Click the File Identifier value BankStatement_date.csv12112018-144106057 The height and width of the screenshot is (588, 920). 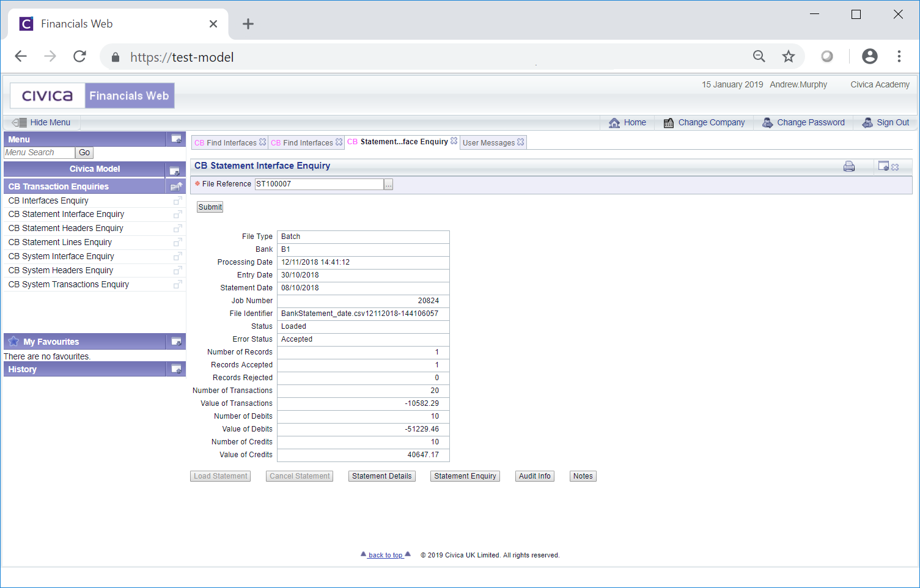359,314
